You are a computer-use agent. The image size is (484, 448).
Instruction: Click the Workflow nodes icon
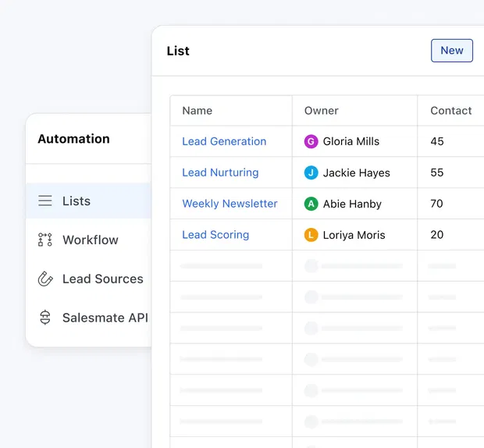point(45,240)
